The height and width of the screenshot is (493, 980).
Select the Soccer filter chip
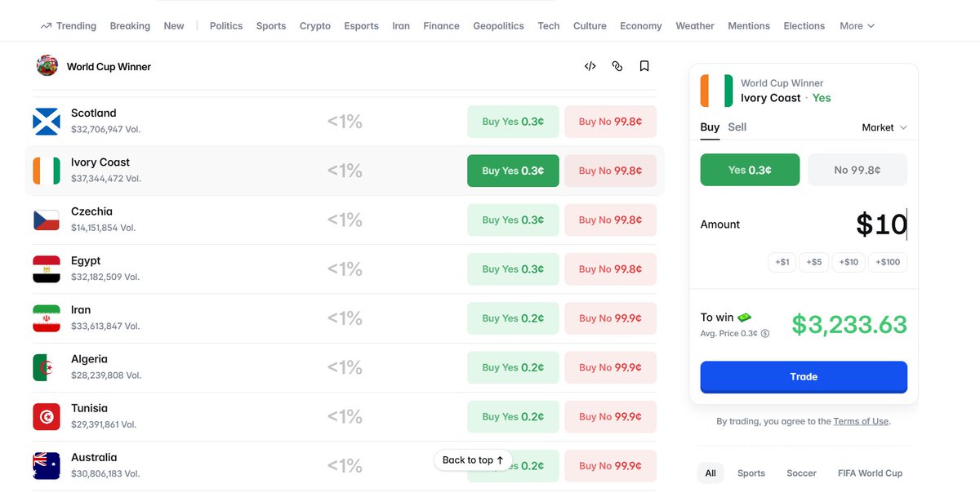click(x=801, y=473)
